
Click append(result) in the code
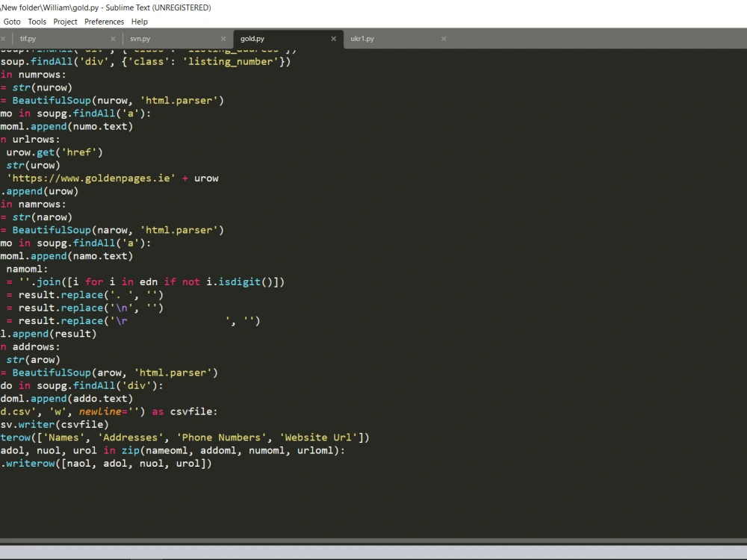55,334
